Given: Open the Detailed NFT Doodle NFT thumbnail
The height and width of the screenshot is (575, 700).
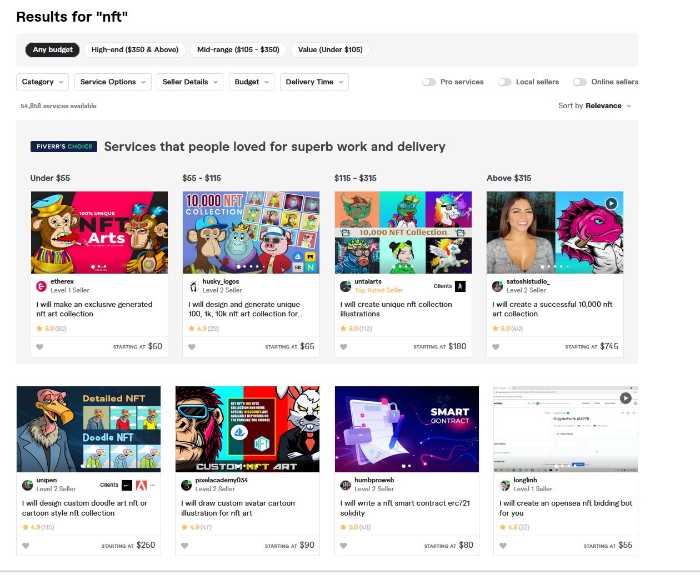Looking at the screenshot, I should [89, 429].
